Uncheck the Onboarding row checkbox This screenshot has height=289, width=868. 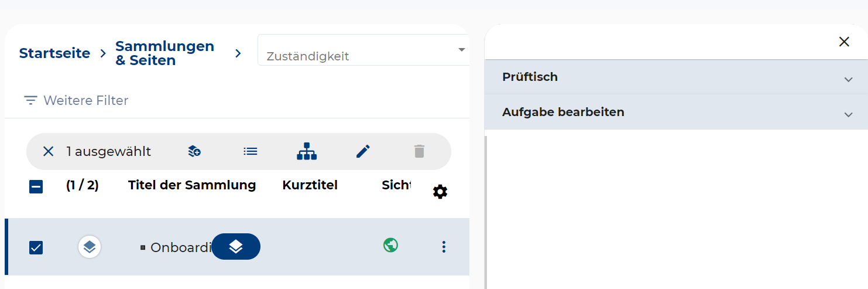coord(36,247)
